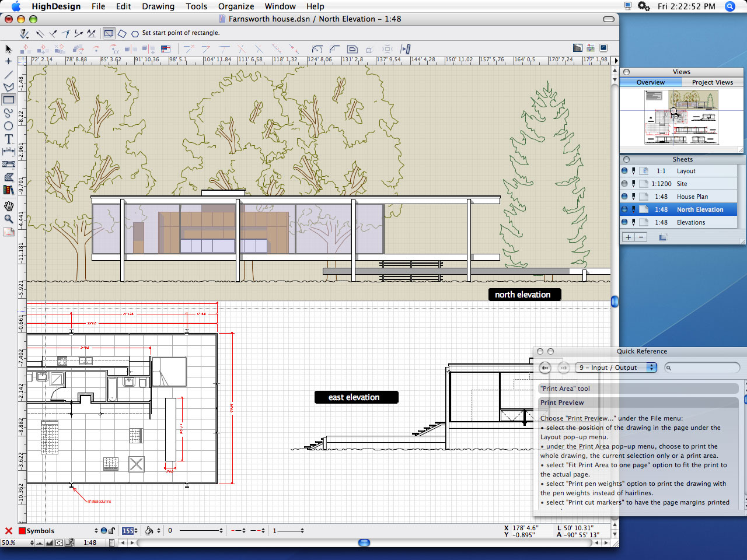Viewport: 747px width, 560px height.
Task: Select the Layout sheet row
Action: (678, 171)
